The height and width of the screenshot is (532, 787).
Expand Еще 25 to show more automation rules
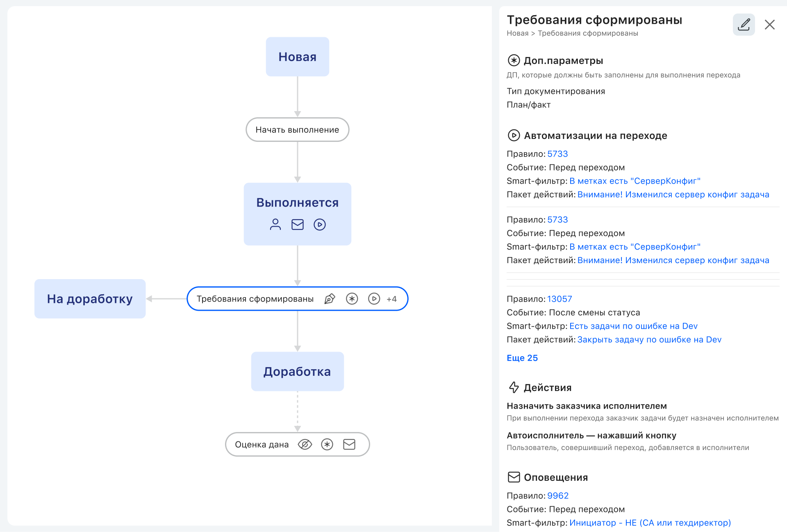tap(522, 357)
